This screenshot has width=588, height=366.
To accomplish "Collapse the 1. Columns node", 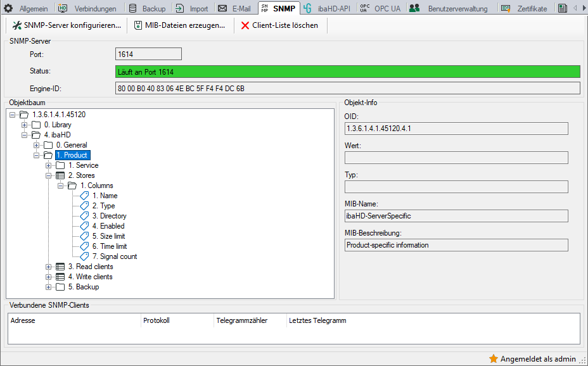I will (60, 186).
